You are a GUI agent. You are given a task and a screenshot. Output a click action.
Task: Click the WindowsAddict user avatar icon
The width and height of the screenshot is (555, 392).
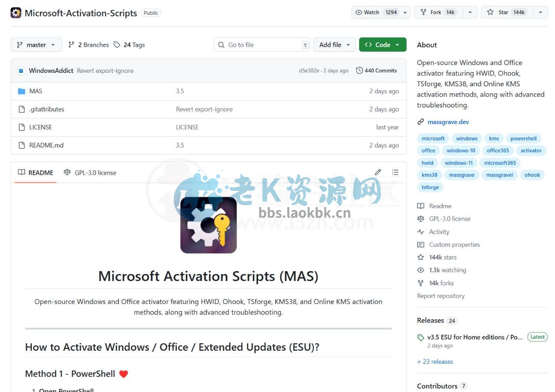click(x=21, y=71)
